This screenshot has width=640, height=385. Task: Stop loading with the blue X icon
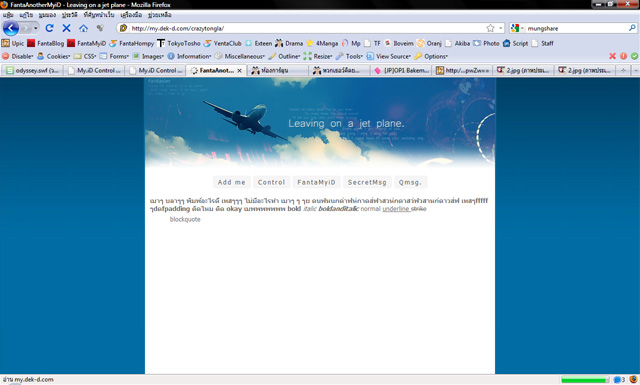(66, 28)
